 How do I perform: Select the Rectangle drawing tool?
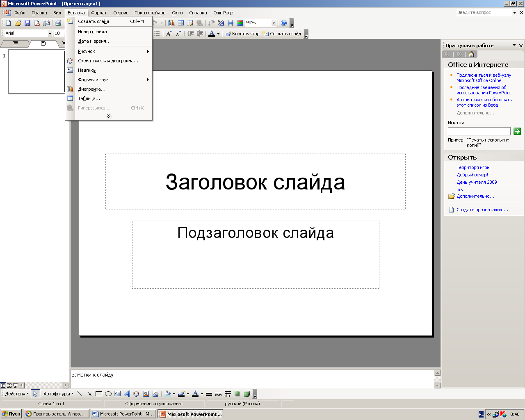99,394
